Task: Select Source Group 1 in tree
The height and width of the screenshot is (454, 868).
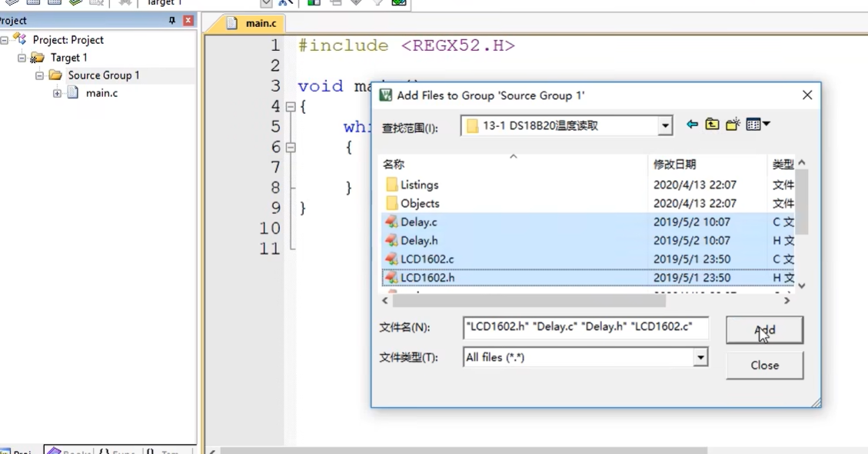Action: pyautogui.click(x=104, y=75)
